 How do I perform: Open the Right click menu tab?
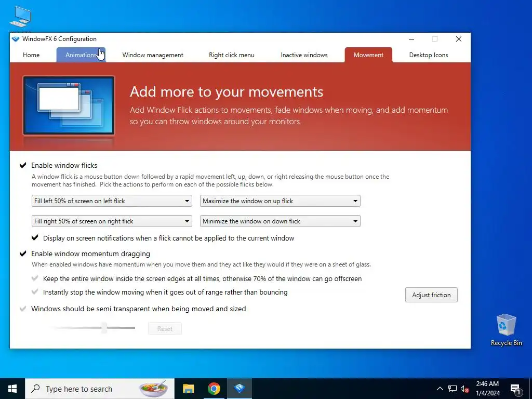[x=232, y=55]
